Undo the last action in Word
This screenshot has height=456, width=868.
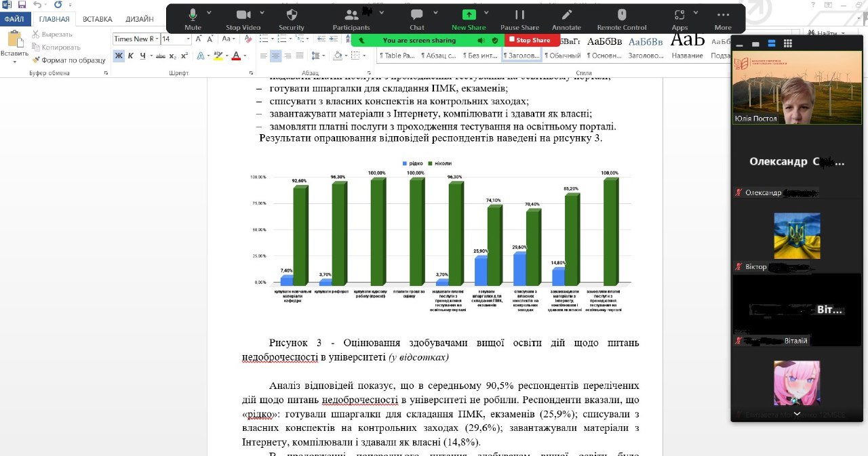(x=37, y=5)
